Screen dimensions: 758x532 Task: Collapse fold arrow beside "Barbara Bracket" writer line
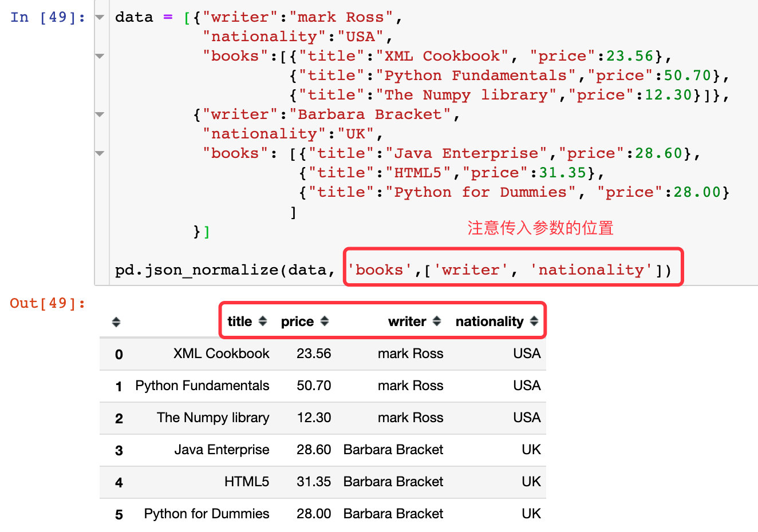tap(100, 114)
